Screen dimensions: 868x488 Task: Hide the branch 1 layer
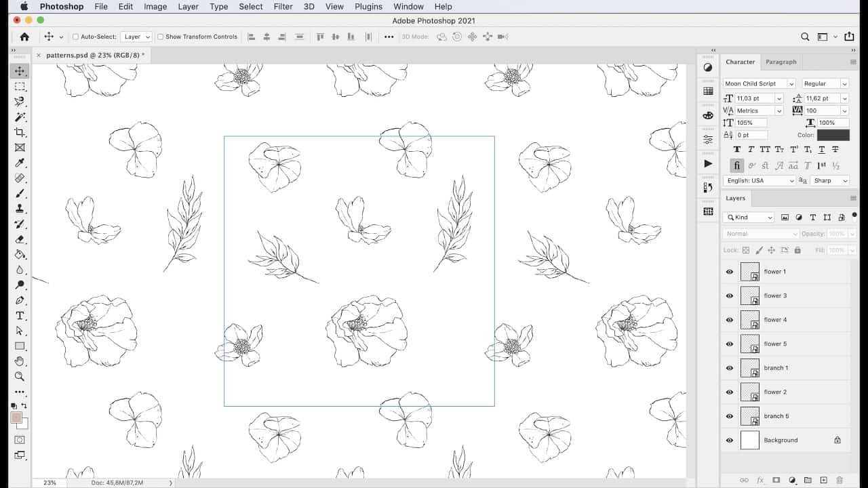730,368
